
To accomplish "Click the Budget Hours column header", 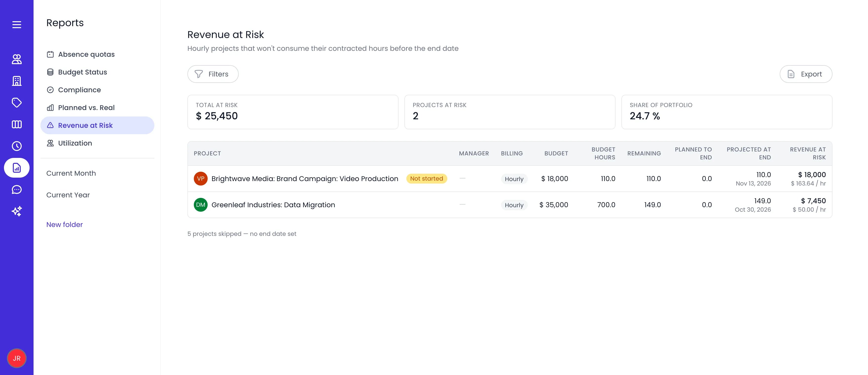I will (603, 153).
